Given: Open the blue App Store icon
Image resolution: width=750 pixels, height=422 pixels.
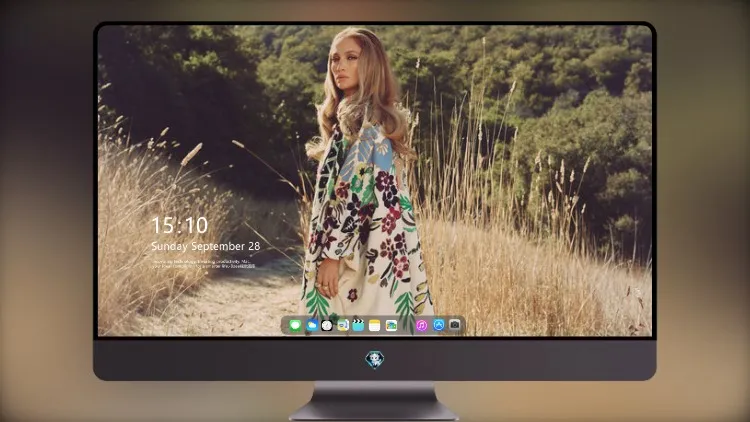Looking at the screenshot, I should pos(439,325).
